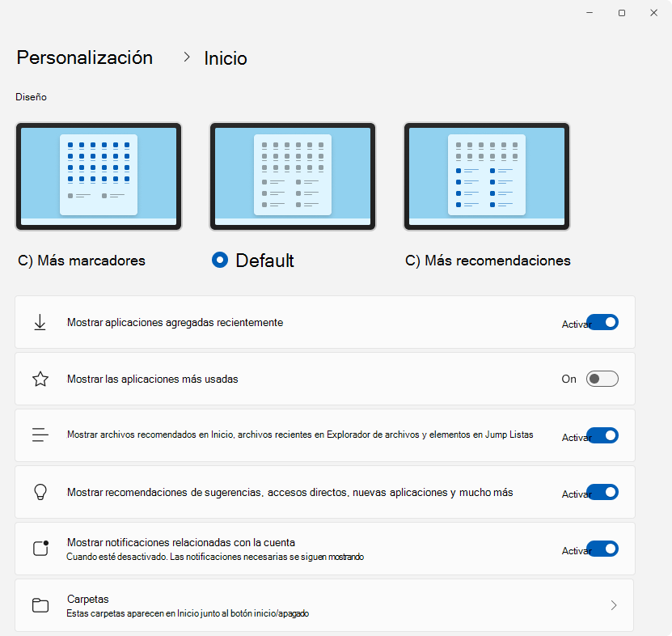672x636 pixels.
Task: Click the lightbulb icon for suggestions row
Action: (40, 492)
